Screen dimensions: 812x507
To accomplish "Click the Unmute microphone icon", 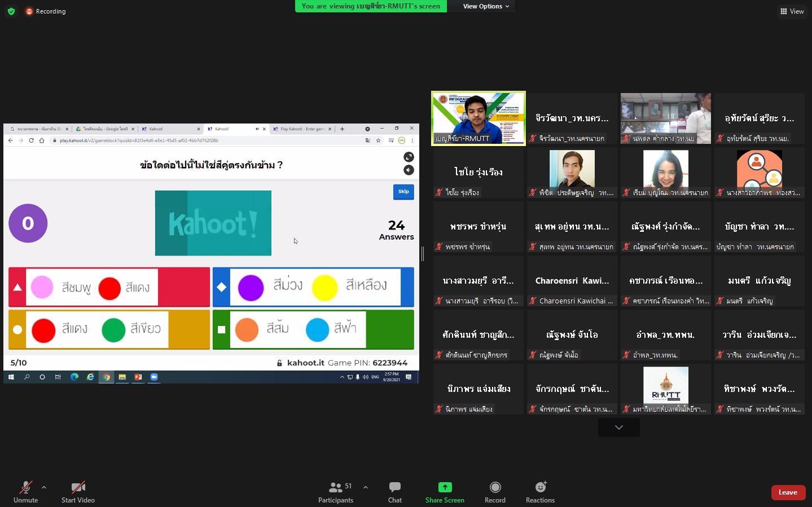I will coord(25,487).
